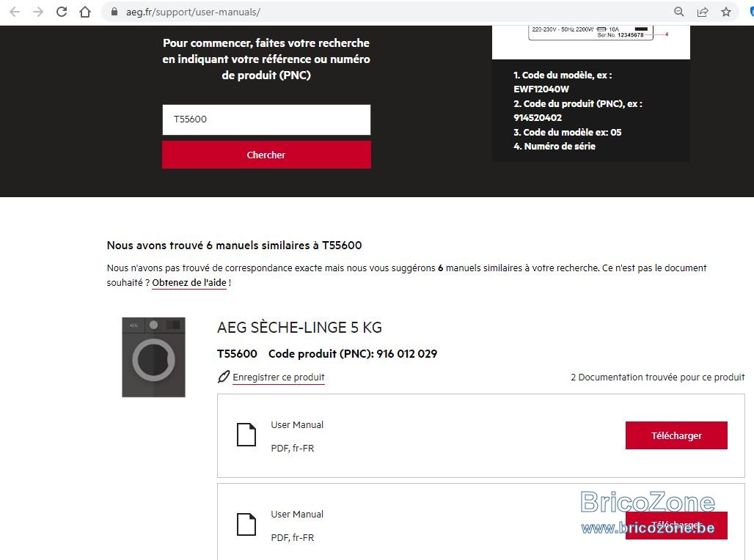
Task: Click the first User Manual document icon
Action: tap(246, 435)
